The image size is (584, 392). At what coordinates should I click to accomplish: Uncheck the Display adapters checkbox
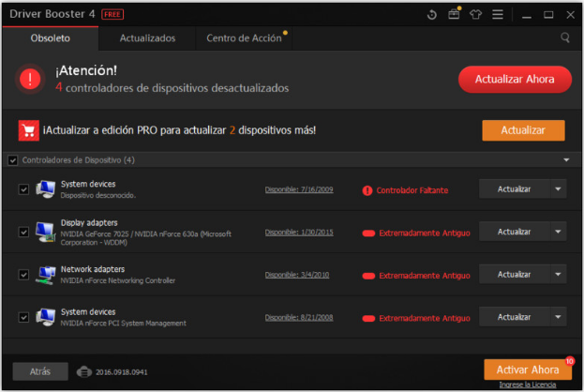point(23,233)
